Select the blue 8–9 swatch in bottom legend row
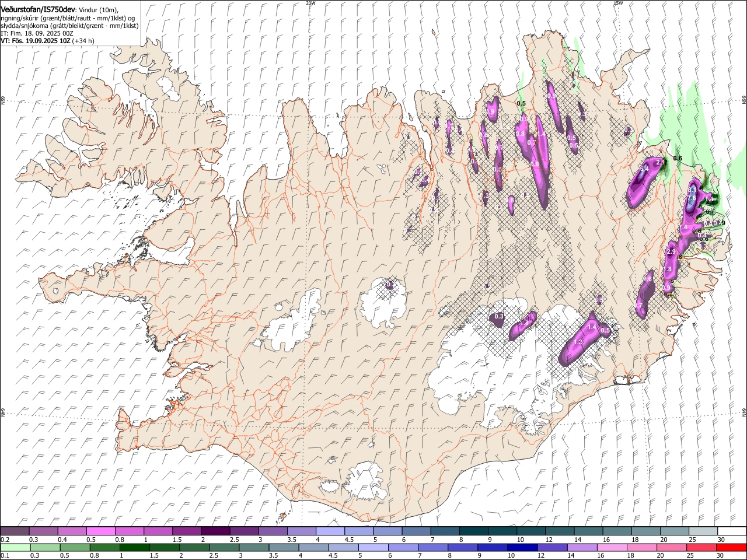 (x=463, y=547)
